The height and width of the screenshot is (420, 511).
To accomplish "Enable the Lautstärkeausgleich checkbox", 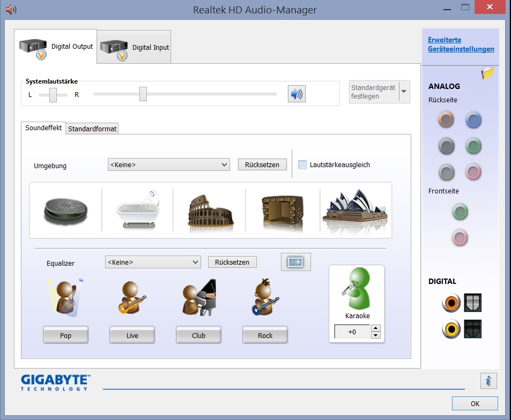I will [302, 165].
